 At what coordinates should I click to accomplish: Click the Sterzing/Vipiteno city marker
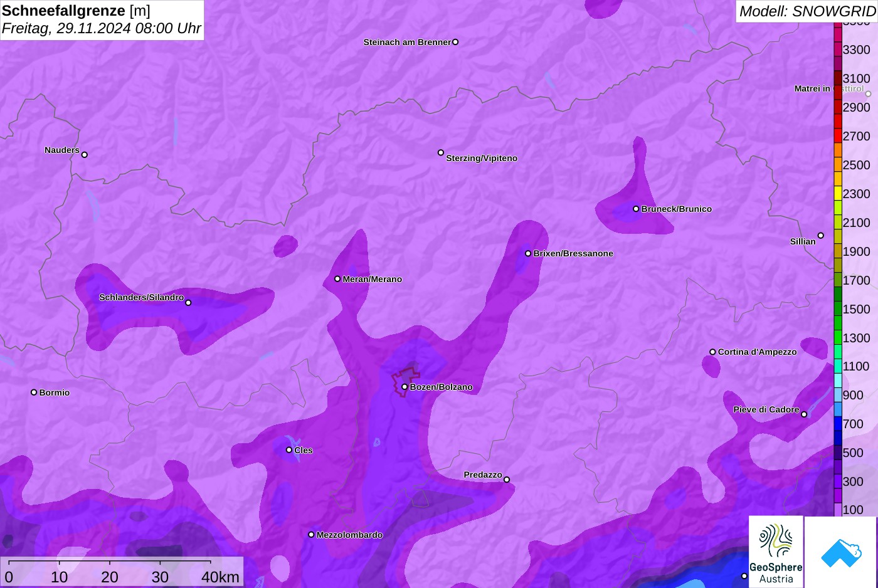click(x=441, y=152)
